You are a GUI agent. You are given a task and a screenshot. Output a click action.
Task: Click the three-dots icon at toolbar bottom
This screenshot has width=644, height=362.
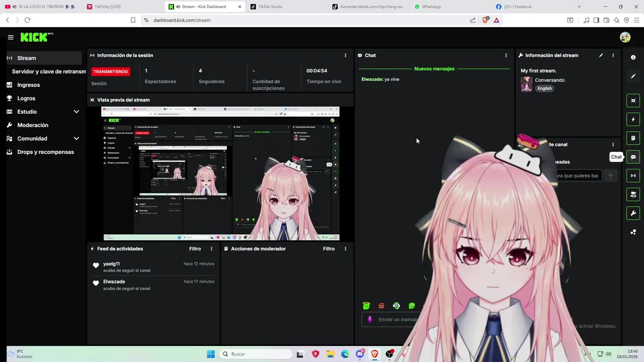pos(633,232)
